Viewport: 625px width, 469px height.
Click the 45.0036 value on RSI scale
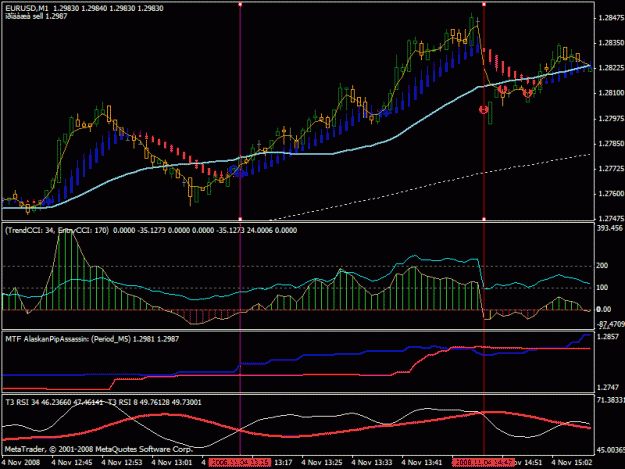(x=610, y=450)
